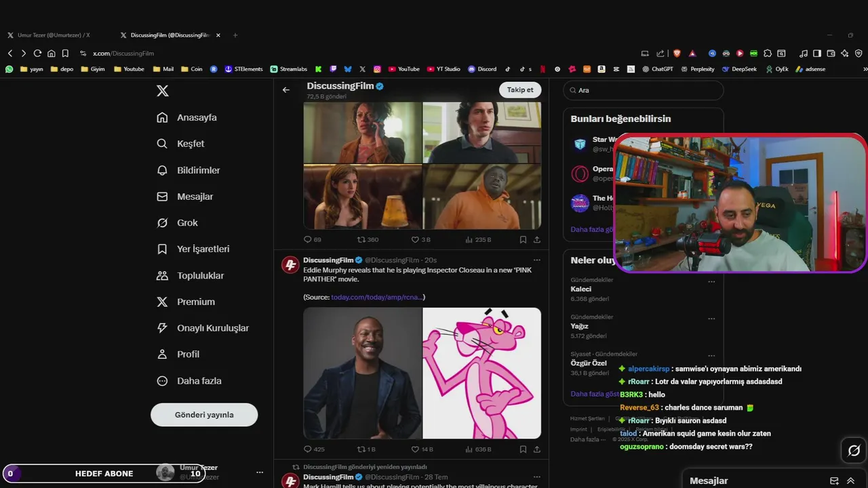Click the back arrow beside DiscussingFilm header
This screenshot has width=868, height=488.
[x=286, y=89]
